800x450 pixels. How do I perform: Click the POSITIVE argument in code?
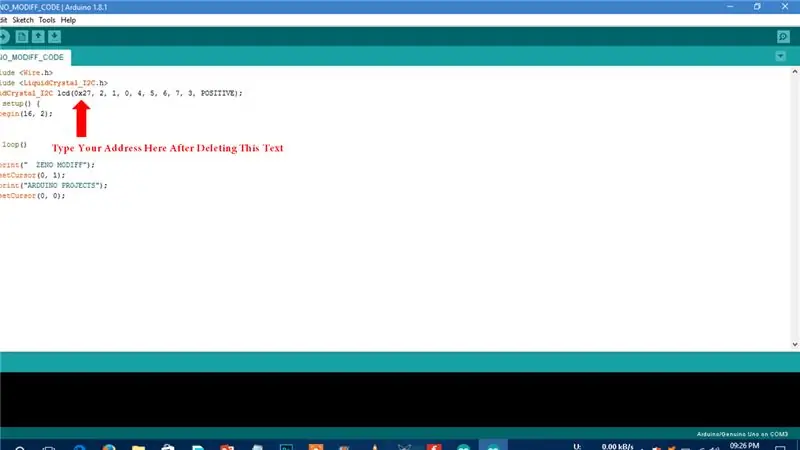click(218, 93)
